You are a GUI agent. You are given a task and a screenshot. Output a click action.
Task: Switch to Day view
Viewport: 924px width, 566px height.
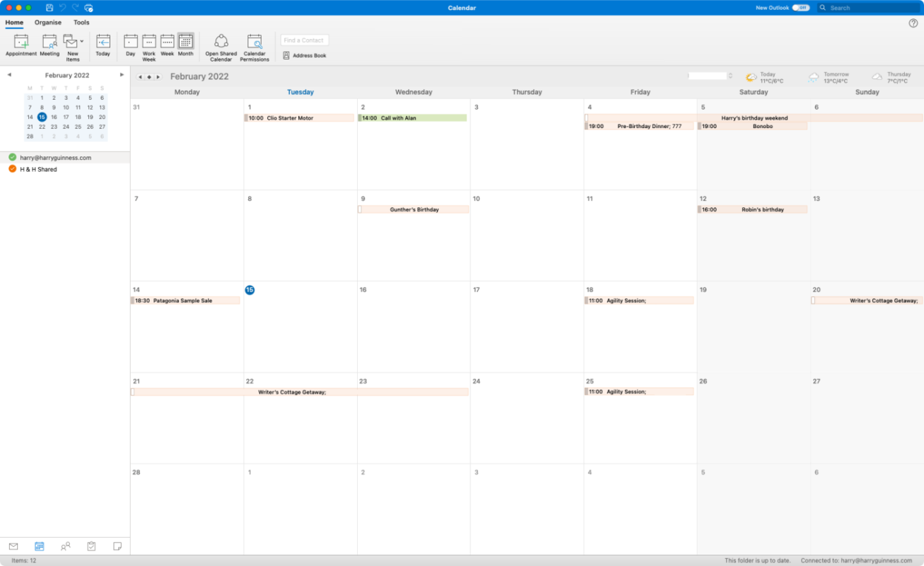pos(131,46)
